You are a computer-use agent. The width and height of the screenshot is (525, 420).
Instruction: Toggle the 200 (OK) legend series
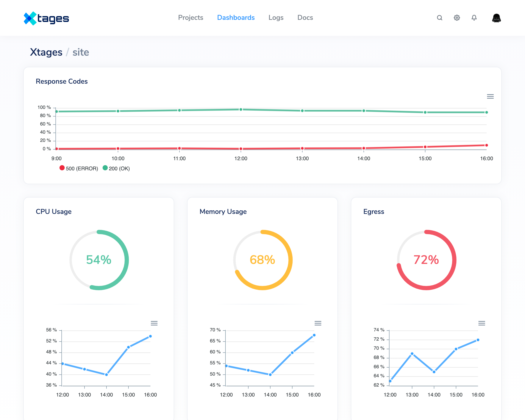(116, 168)
